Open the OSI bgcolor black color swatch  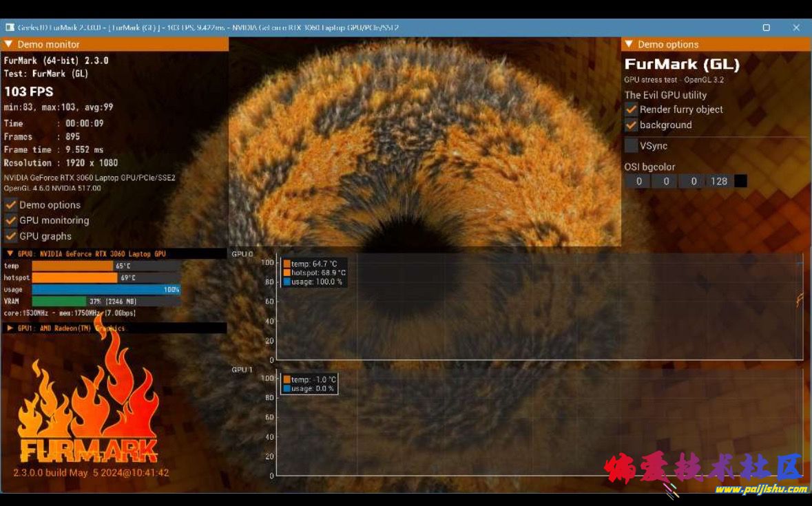[740, 181]
